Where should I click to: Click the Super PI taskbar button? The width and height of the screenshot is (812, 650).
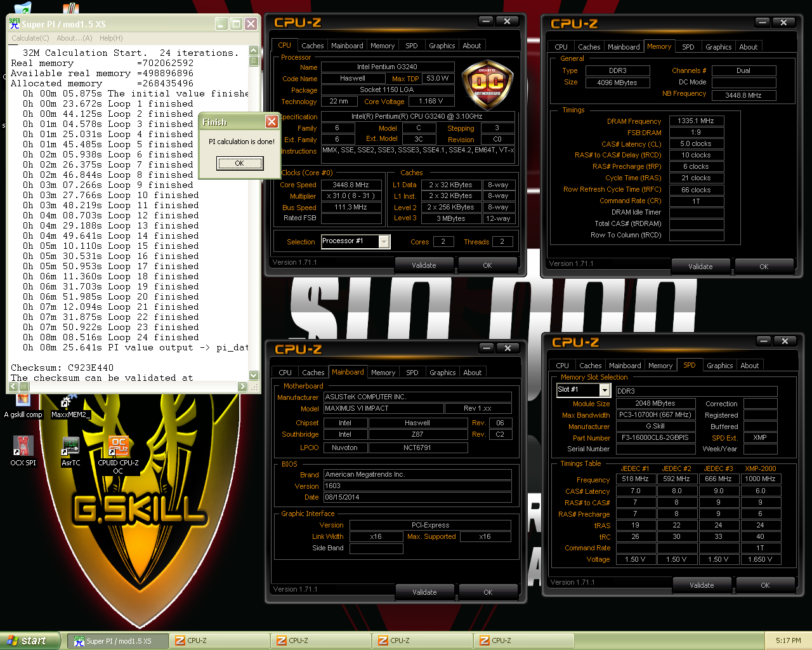[117, 641]
